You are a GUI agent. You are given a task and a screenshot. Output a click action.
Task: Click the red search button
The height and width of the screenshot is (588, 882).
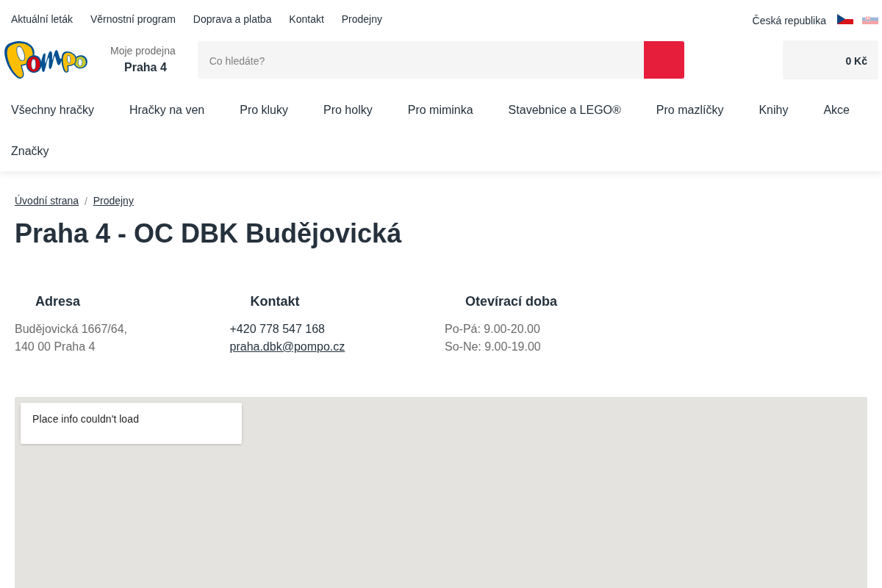coord(664,60)
